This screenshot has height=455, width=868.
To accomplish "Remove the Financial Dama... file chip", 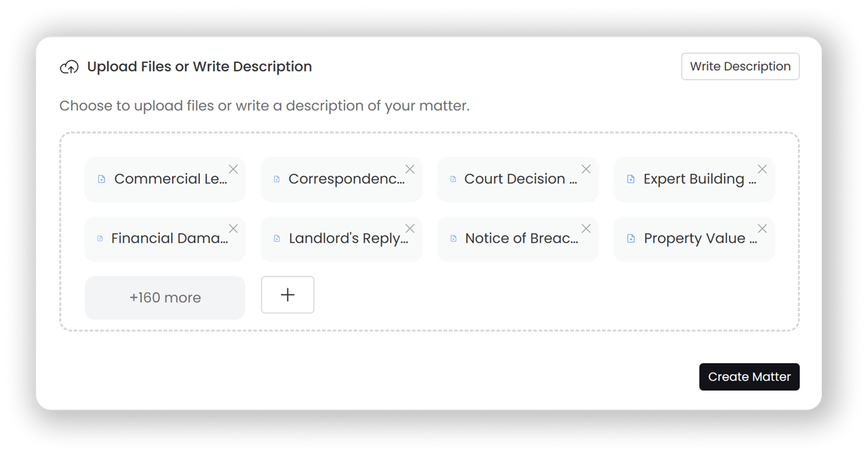I will 233,229.
